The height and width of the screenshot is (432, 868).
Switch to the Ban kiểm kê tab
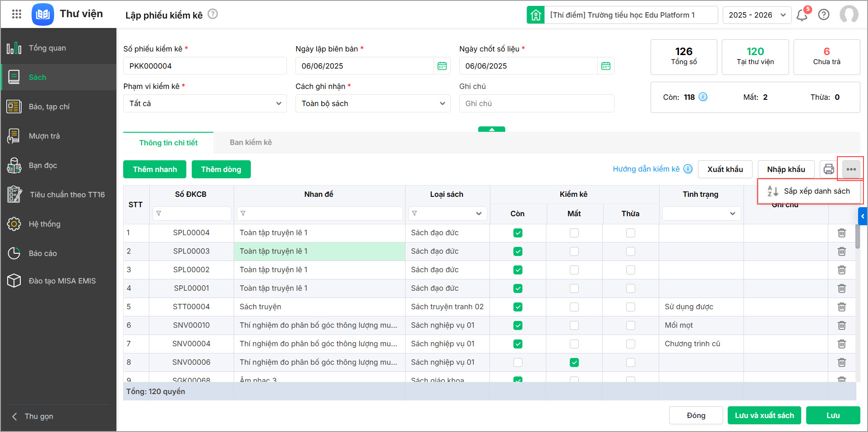tap(250, 143)
